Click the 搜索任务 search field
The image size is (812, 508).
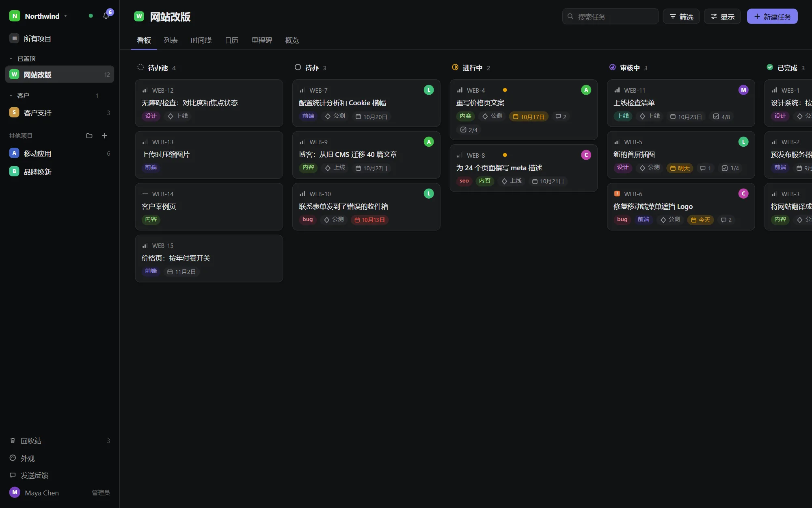(610, 17)
